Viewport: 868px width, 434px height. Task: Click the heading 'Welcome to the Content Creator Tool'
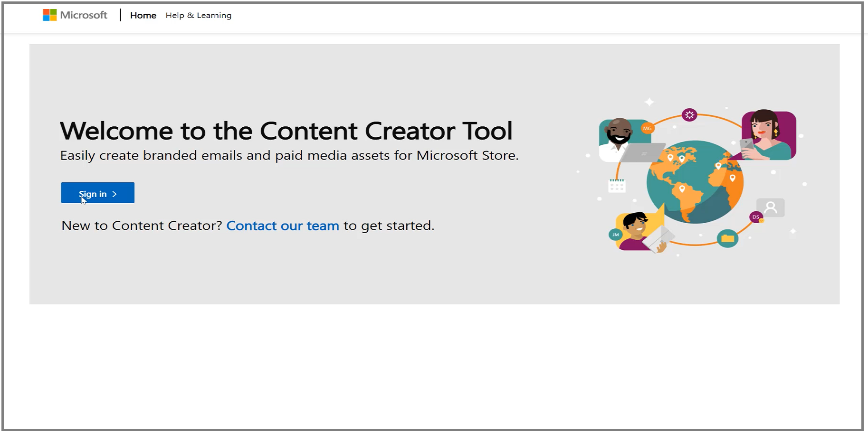pos(286,131)
